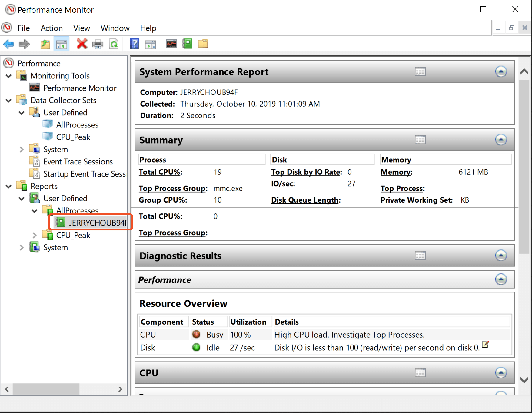Image resolution: width=532 pixels, height=413 pixels.
Task: Click the Refresh page icon
Action: [x=114, y=44]
